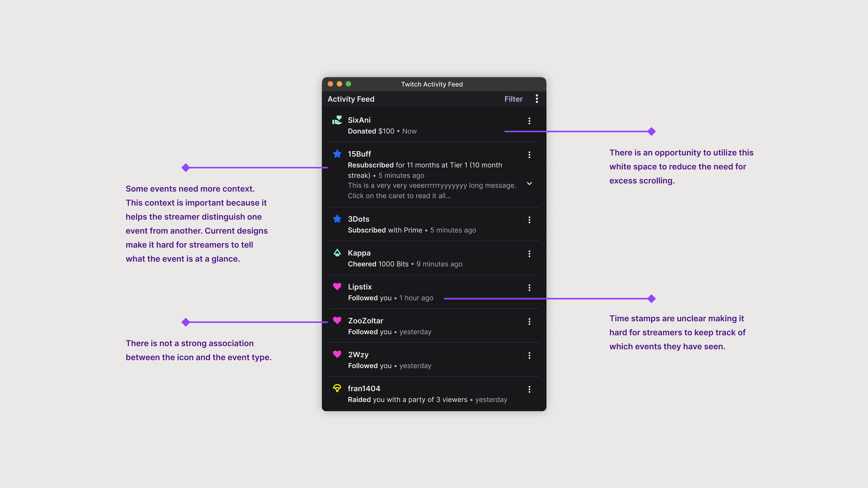This screenshot has width=868, height=488.
Task: Expand 15Buff's long message with caret
Action: (x=529, y=184)
